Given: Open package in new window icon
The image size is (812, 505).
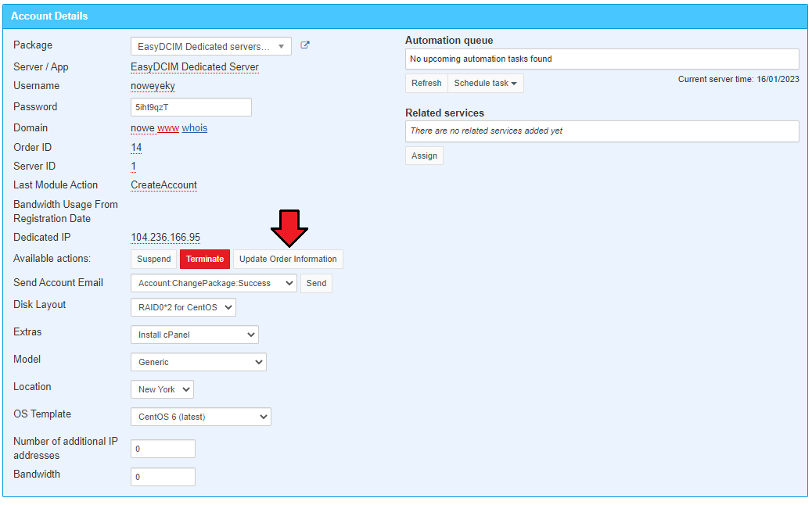Looking at the screenshot, I should click(305, 45).
